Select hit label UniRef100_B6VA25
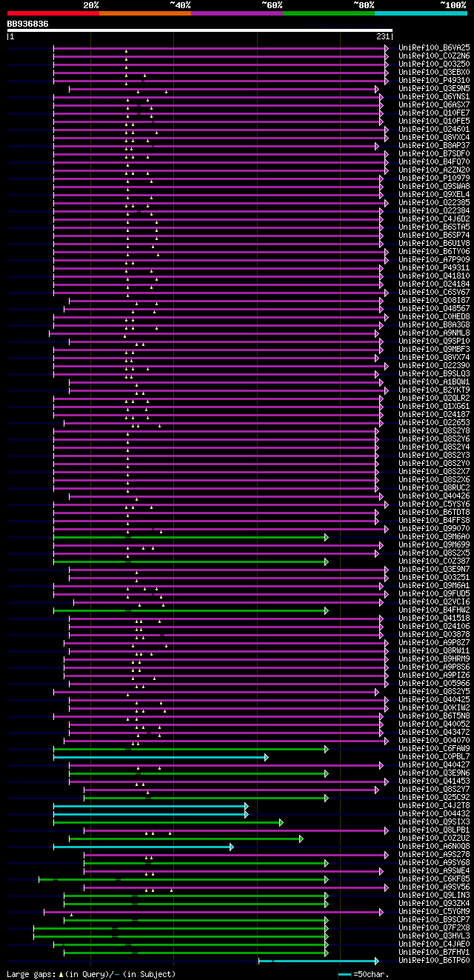 pyautogui.click(x=434, y=47)
